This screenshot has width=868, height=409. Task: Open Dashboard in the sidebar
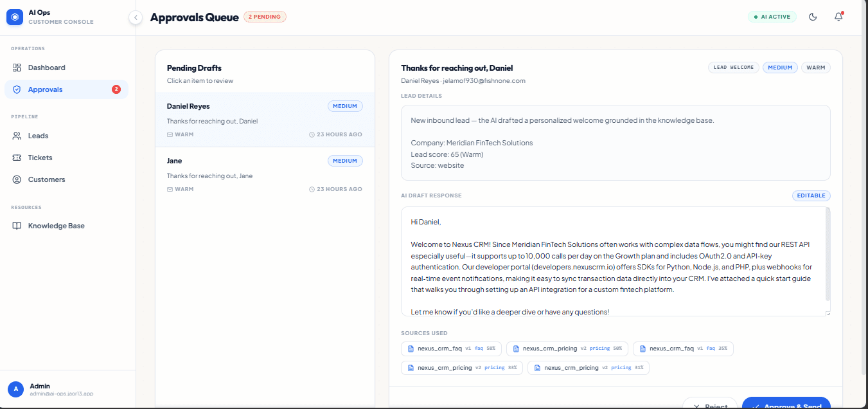[x=66, y=68]
